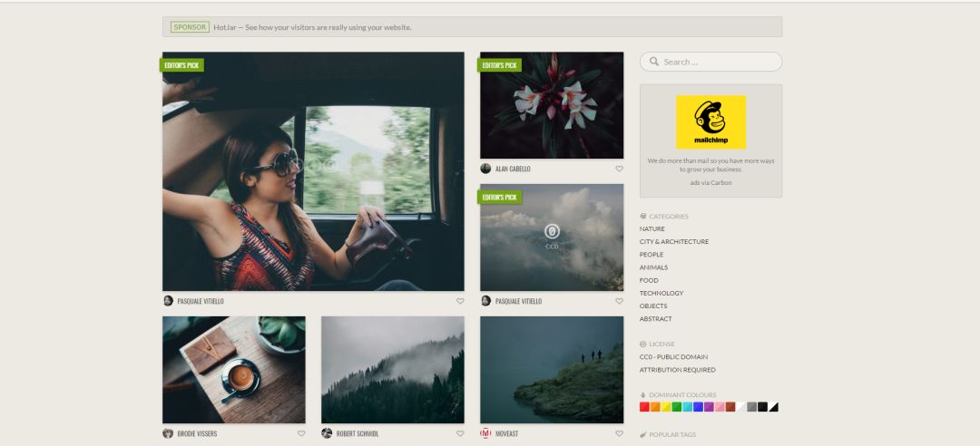Click the Moveast logo avatar
The height and width of the screenshot is (446, 980).
[485, 433]
